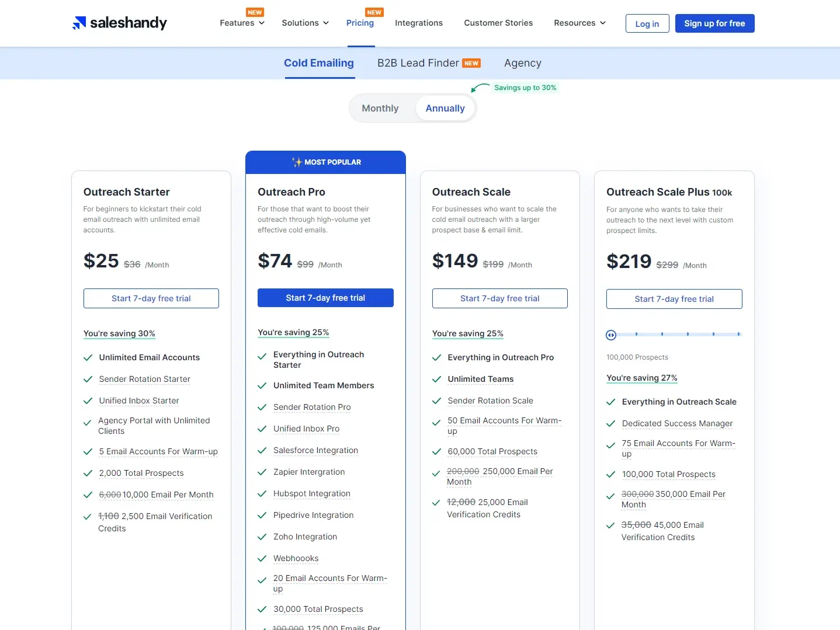Click Sender Rotation Scale feature
This screenshot has width=840, height=630.
point(490,401)
